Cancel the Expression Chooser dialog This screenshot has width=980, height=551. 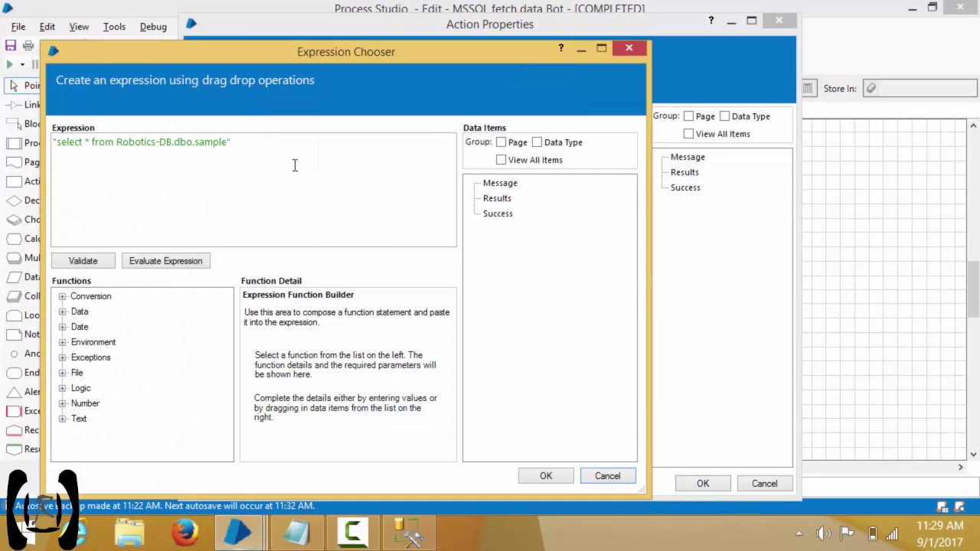pos(608,476)
